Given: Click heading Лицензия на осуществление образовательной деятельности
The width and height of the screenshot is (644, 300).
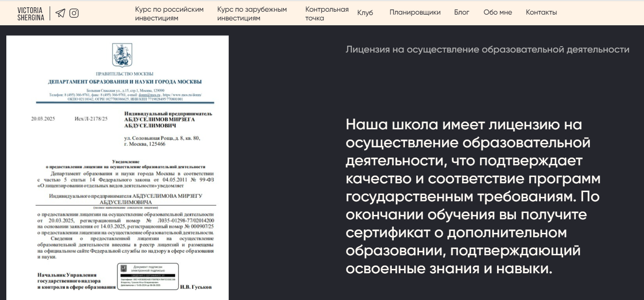Looking at the screenshot, I should point(487,50).
